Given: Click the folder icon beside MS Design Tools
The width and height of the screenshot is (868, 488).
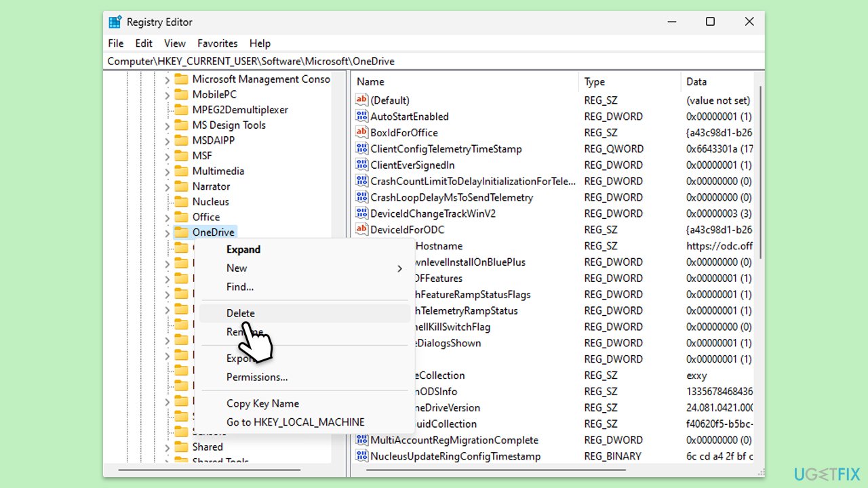Looking at the screenshot, I should coord(181,125).
